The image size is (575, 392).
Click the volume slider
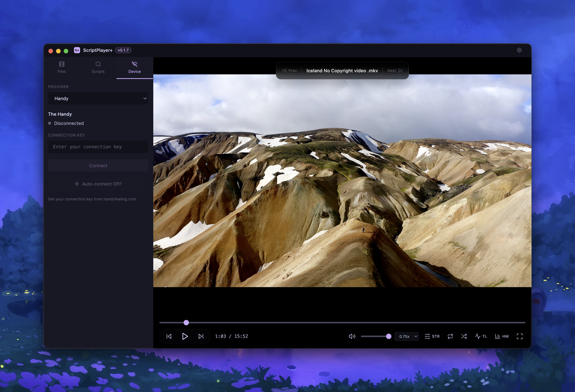[x=375, y=336]
